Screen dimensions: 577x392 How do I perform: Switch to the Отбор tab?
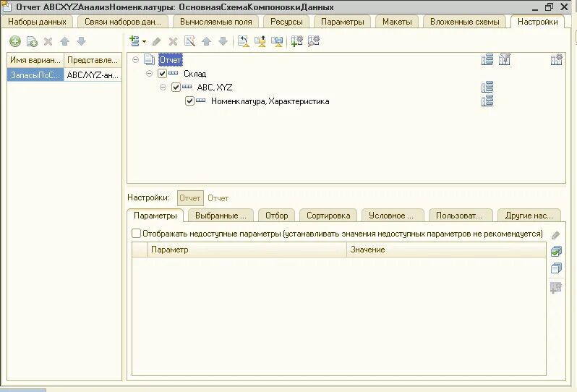click(x=277, y=216)
